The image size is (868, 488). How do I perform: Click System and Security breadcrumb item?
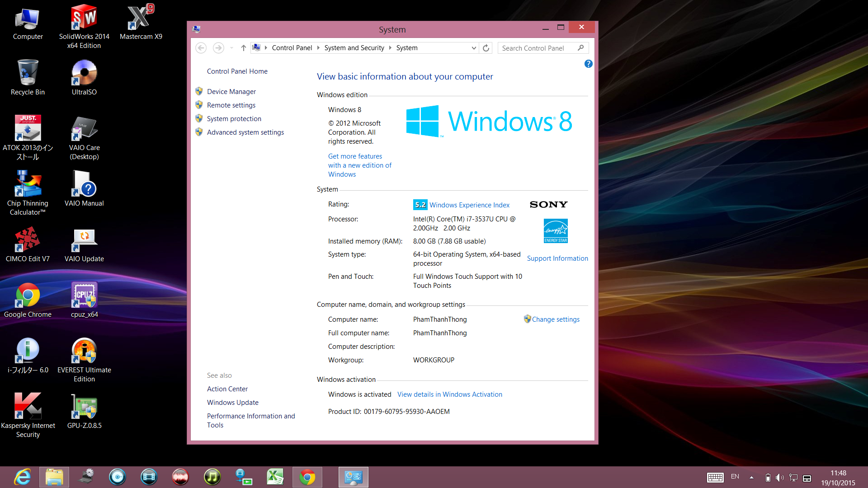tap(354, 48)
